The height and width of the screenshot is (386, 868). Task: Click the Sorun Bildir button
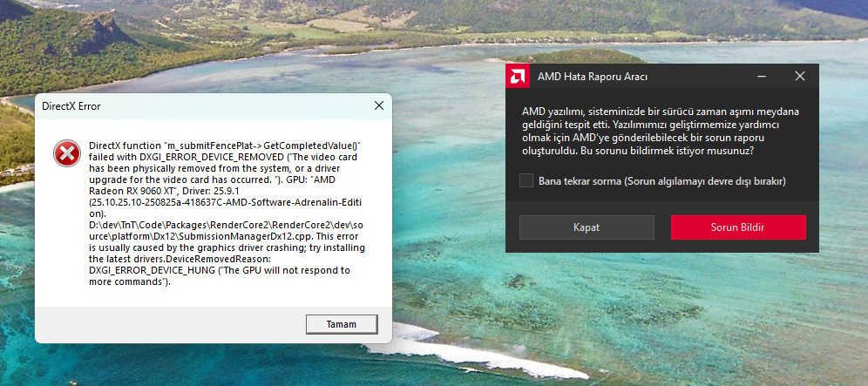click(x=738, y=227)
